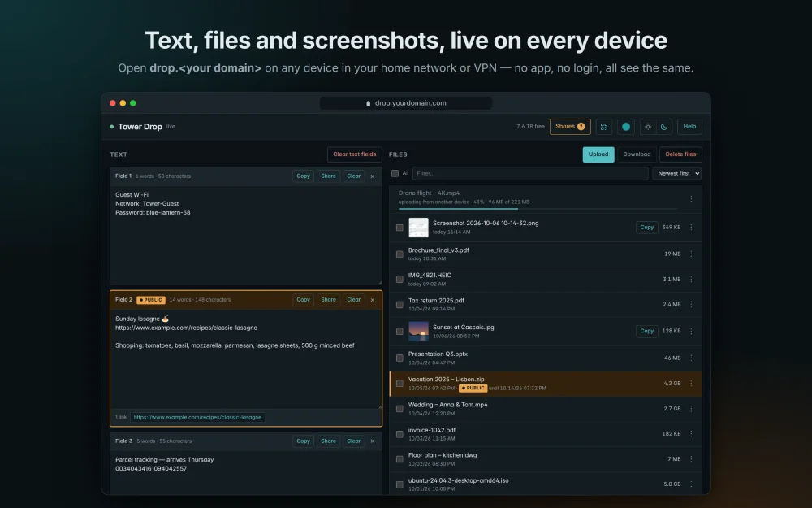The width and height of the screenshot is (812, 508).
Task: Open the QR code icon in header
Action: (604, 127)
